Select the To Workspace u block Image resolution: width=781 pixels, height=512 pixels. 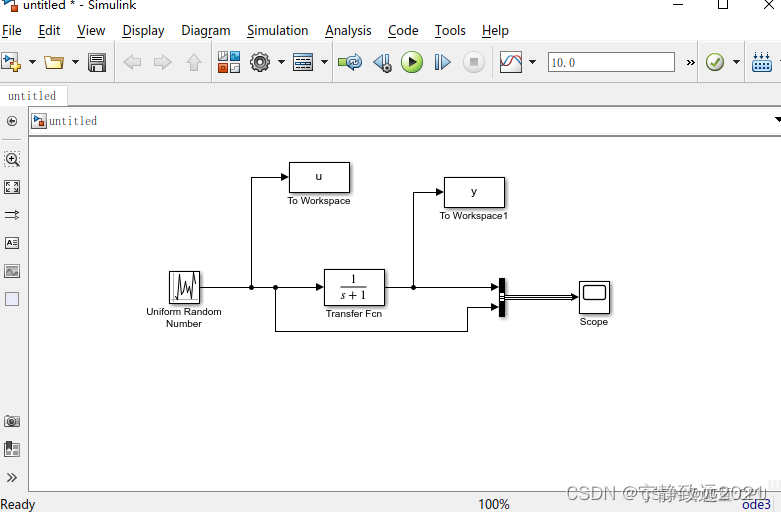tap(319, 177)
